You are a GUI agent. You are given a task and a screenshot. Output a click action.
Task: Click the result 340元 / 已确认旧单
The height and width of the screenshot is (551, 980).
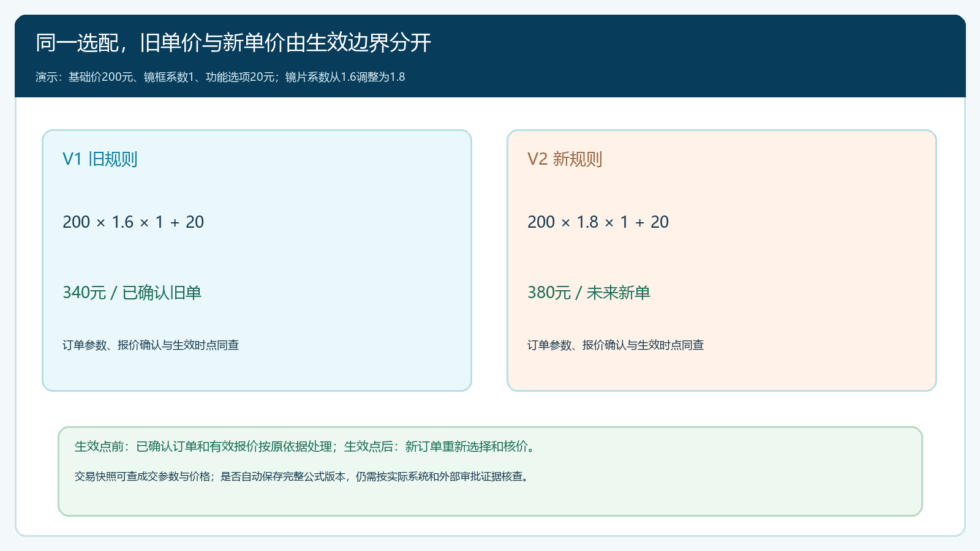[132, 293]
